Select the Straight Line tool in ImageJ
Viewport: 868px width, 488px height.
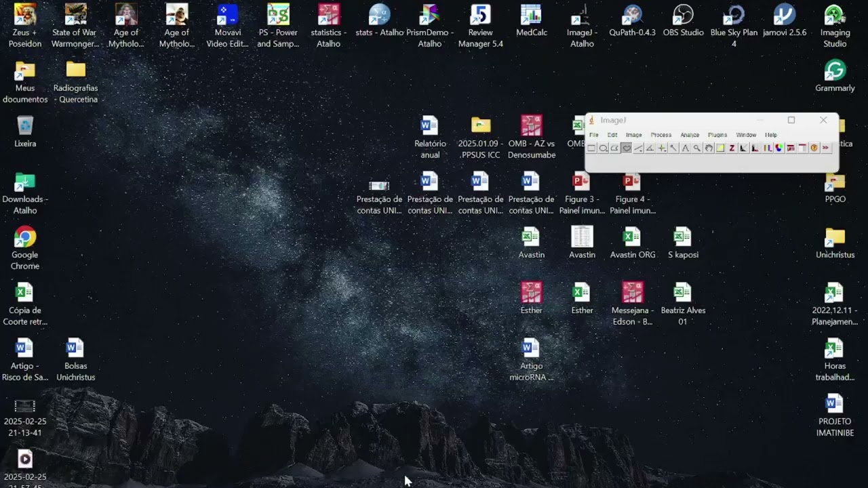[638, 148]
